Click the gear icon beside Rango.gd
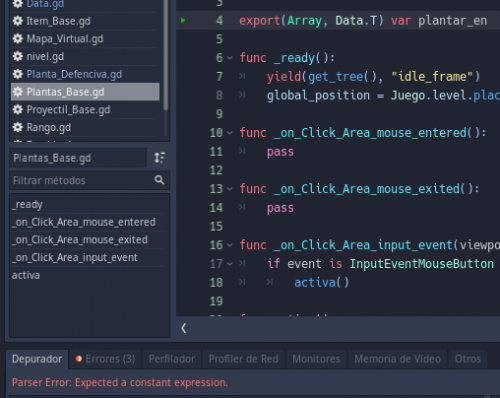 (x=18, y=127)
